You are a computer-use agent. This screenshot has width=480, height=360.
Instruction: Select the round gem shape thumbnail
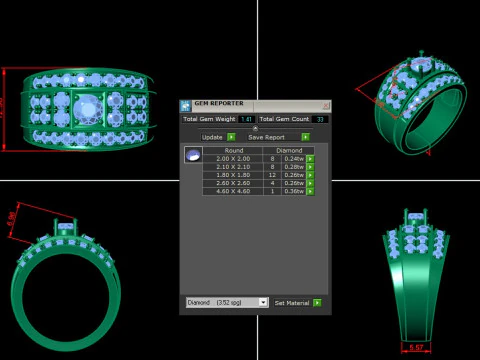click(193, 155)
